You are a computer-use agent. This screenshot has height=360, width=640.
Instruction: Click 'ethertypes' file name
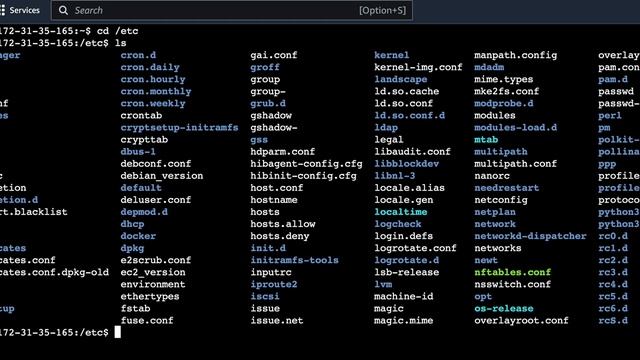click(x=150, y=296)
